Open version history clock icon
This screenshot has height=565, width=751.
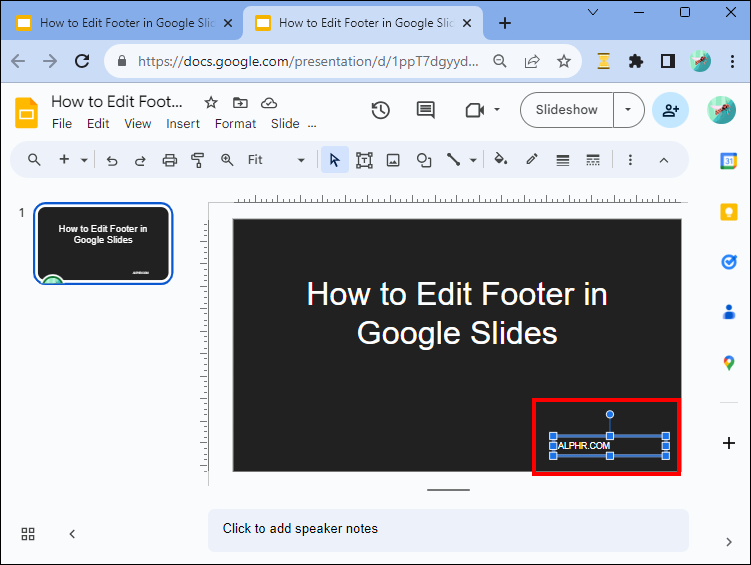point(380,110)
